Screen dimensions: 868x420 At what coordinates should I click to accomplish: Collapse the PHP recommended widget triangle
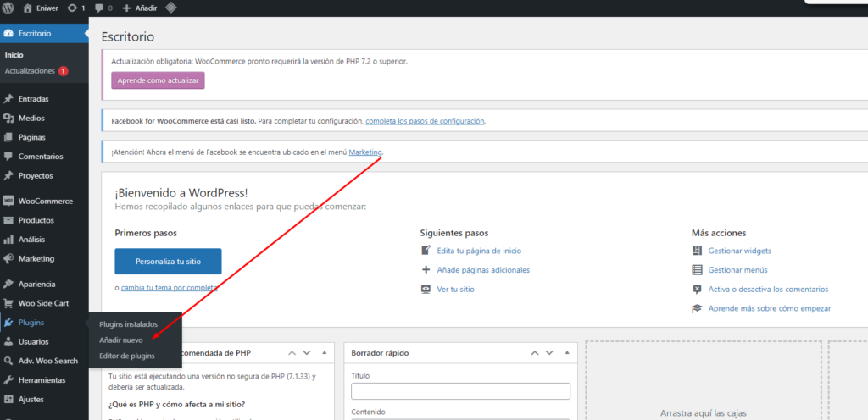pyautogui.click(x=325, y=352)
